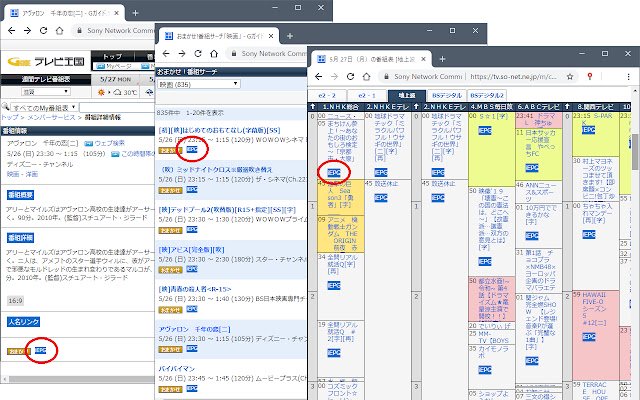Screen dimensions: 640x400
Task: Click iEPG icon under NHK 34 全開リアル就活Q
Action: (x=334, y=286)
